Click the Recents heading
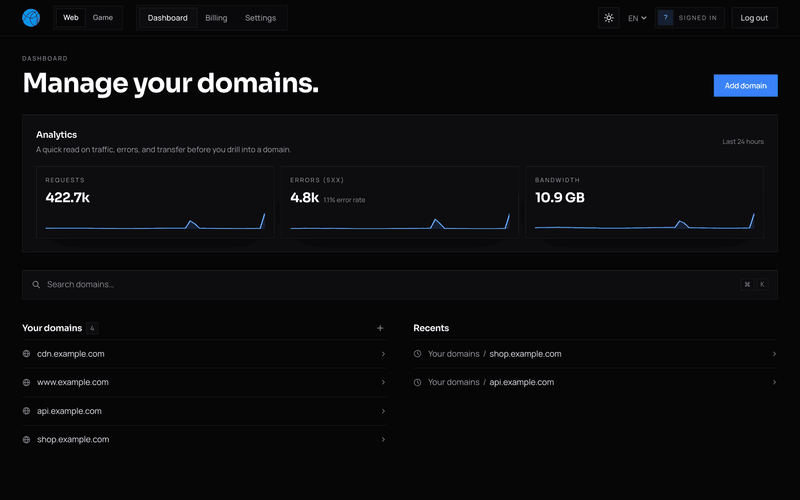Viewport: 800px width, 500px height. pyautogui.click(x=431, y=328)
